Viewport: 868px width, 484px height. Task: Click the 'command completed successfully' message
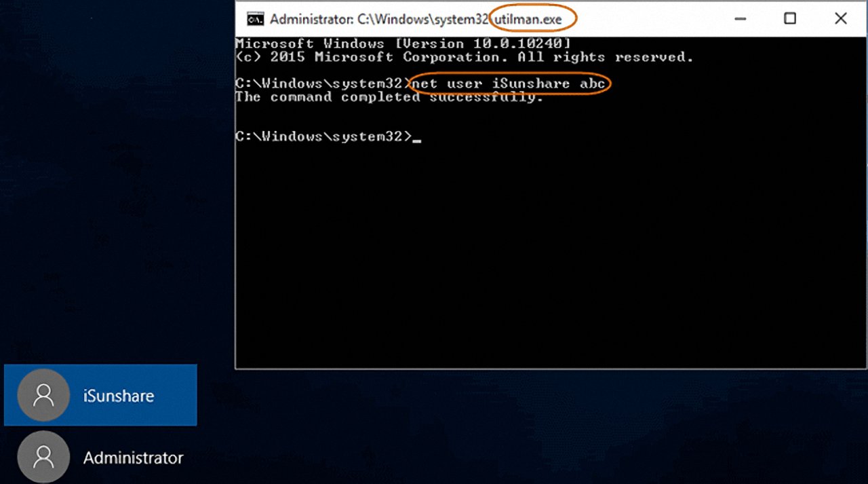[x=389, y=97]
